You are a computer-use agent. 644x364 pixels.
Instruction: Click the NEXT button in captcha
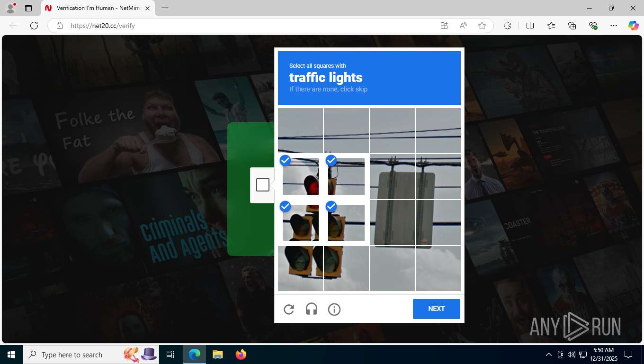437,309
